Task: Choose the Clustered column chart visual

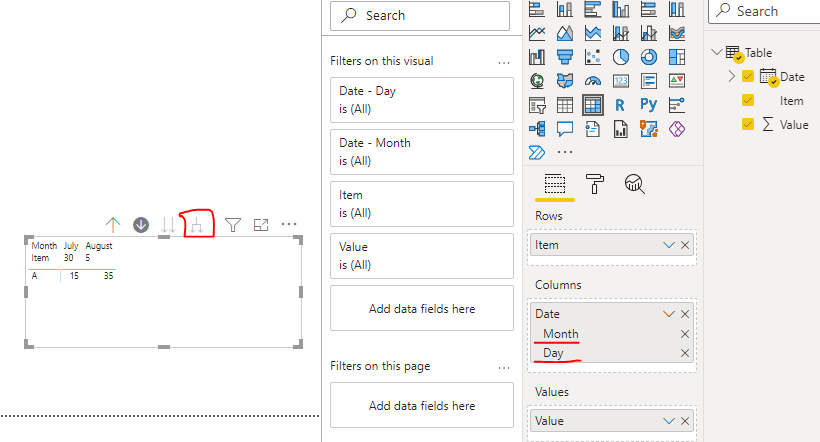Action: click(x=621, y=9)
